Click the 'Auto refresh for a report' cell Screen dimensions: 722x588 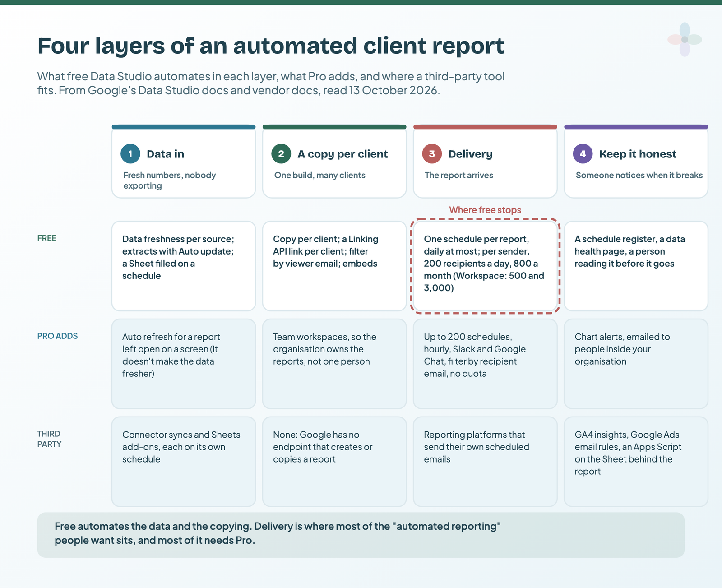click(x=184, y=364)
